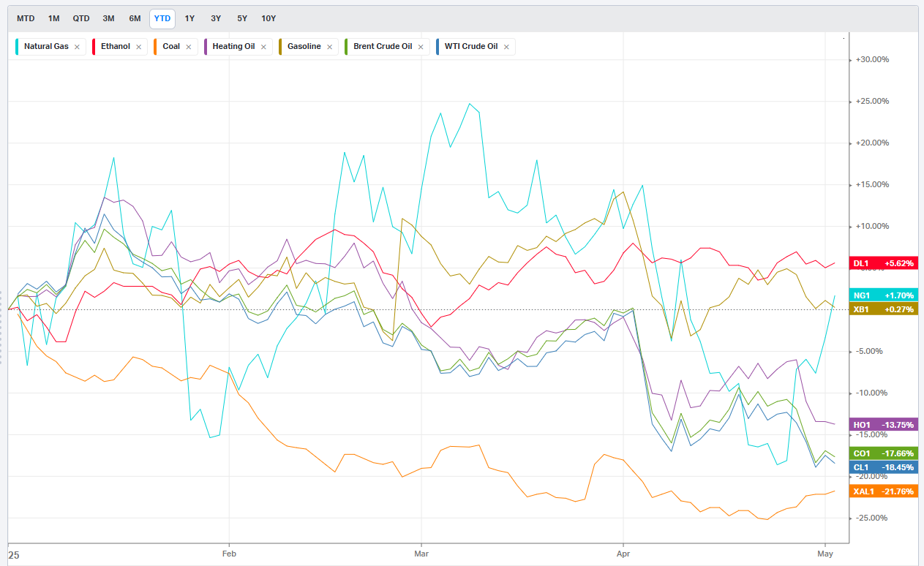
Task: Select the 3Y time range
Action: [x=216, y=18]
